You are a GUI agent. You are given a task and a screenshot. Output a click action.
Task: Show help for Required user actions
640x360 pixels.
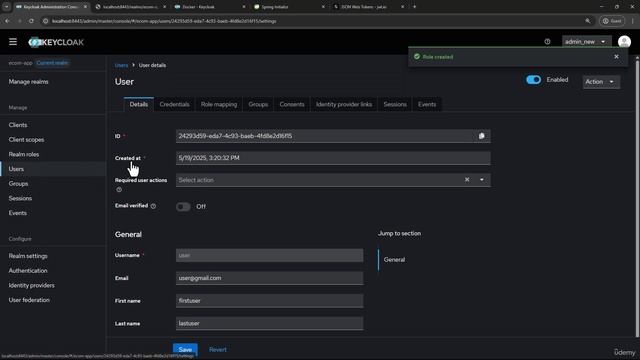119,189
